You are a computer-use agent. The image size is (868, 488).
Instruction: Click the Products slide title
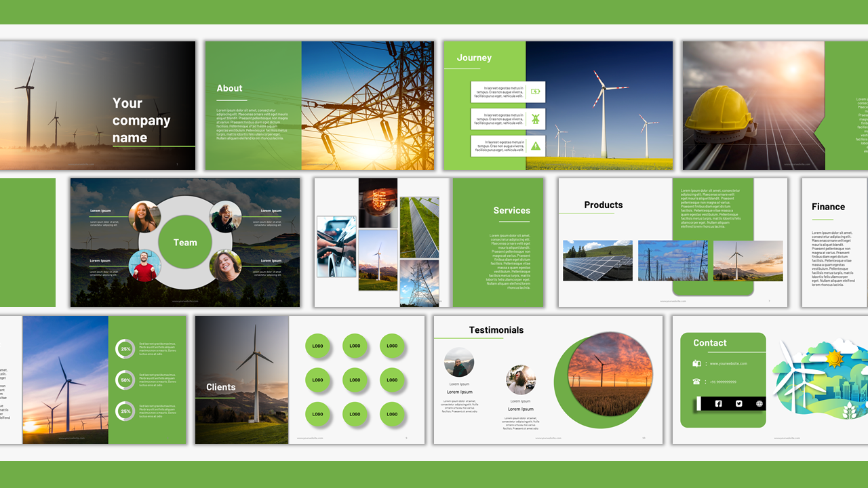click(603, 205)
